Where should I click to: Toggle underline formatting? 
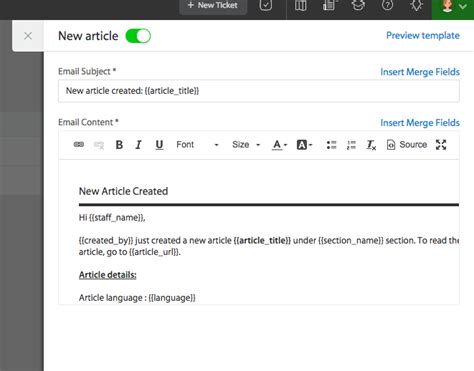pyautogui.click(x=159, y=145)
